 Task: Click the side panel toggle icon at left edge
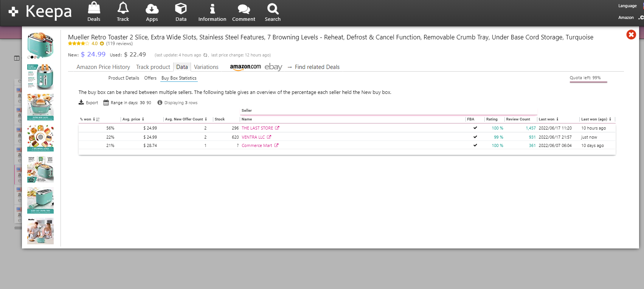(x=17, y=58)
